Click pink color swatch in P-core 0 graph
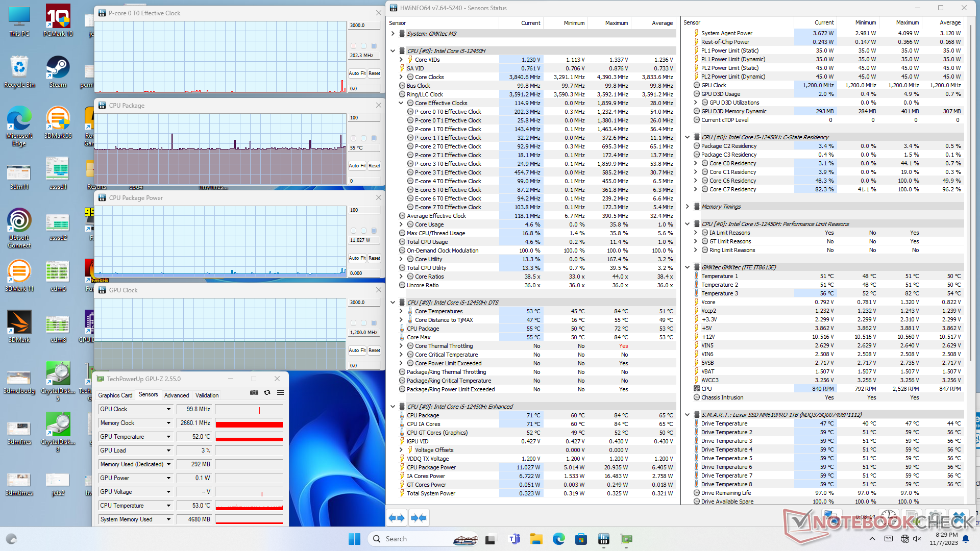 (353, 46)
